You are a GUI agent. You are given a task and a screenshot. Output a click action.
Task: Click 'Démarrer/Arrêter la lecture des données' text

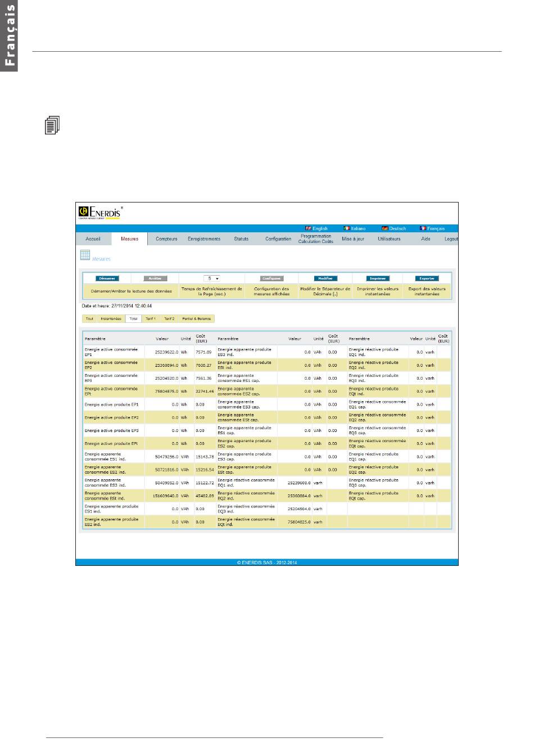132,291
